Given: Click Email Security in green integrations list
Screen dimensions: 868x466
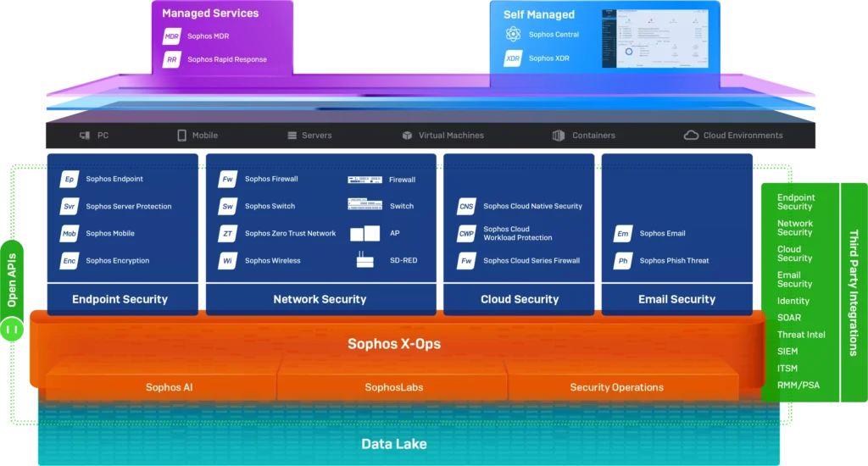Looking at the screenshot, I should (x=794, y=280).
